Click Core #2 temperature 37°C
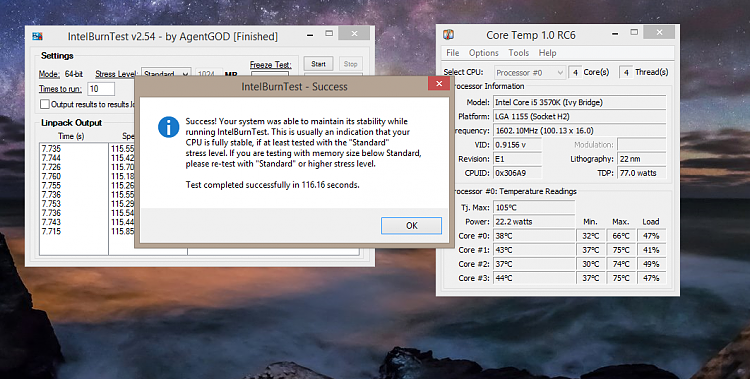This screenshot has width=750, height=379. [x=534, y=264]
